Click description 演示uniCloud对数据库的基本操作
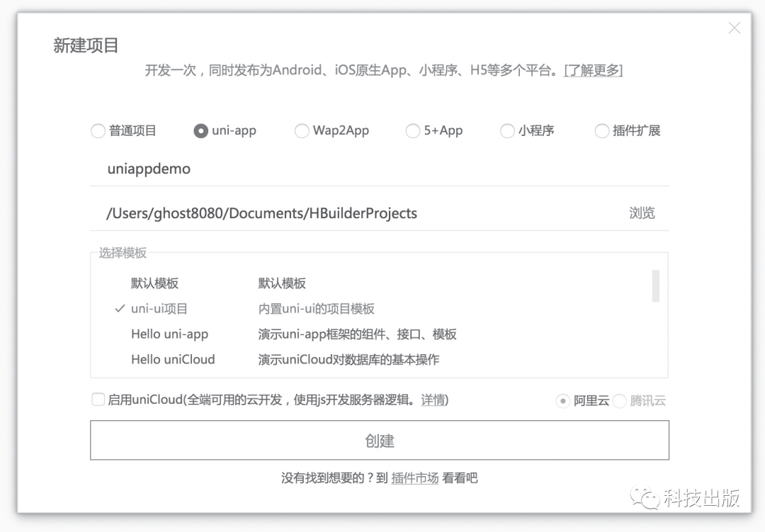 click(348, 359)
